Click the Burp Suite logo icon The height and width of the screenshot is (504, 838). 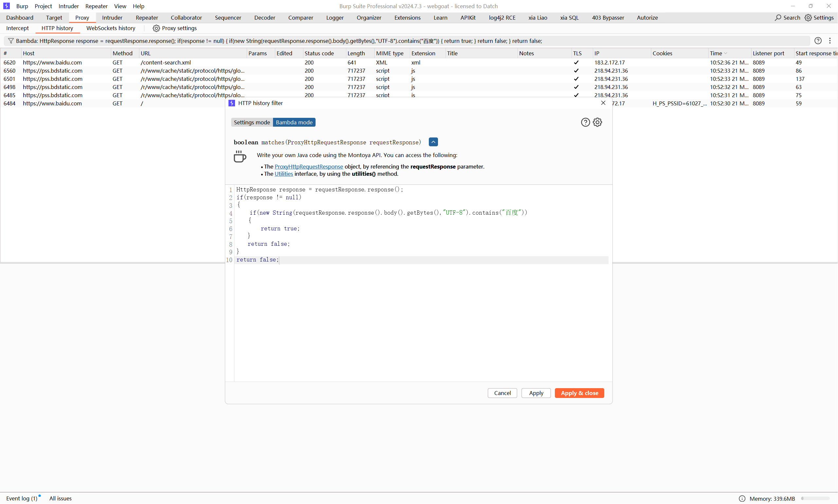(7, 6)
